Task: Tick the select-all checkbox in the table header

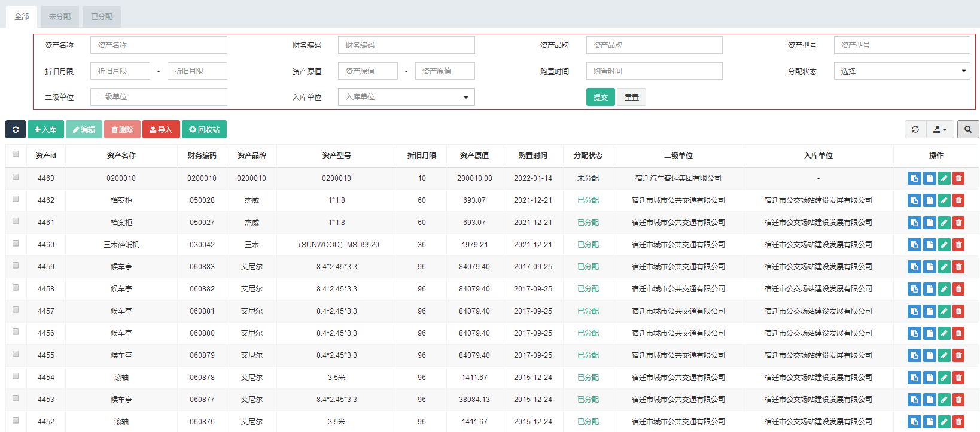Action: pyautogui.click(x=16, y=154)
